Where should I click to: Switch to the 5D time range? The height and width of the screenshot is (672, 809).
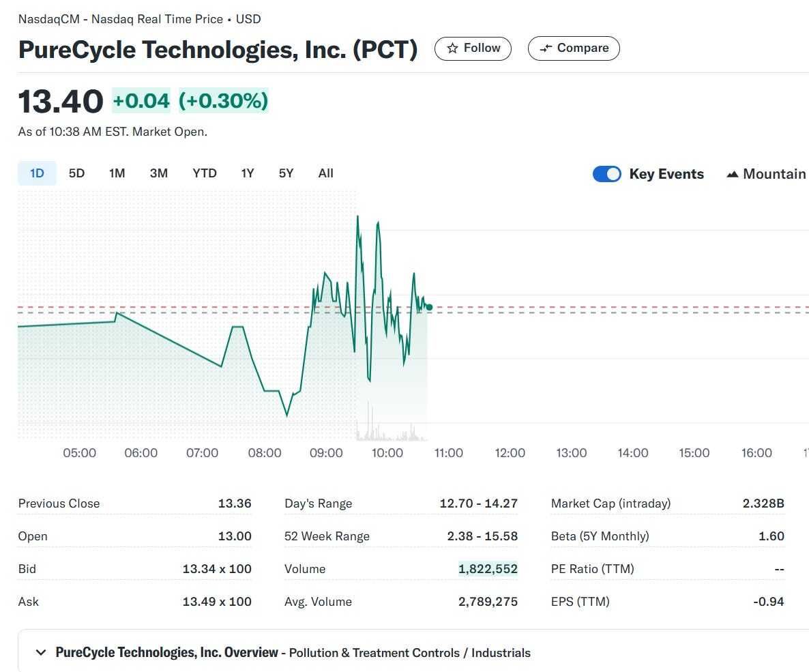(x=76, y=173)
